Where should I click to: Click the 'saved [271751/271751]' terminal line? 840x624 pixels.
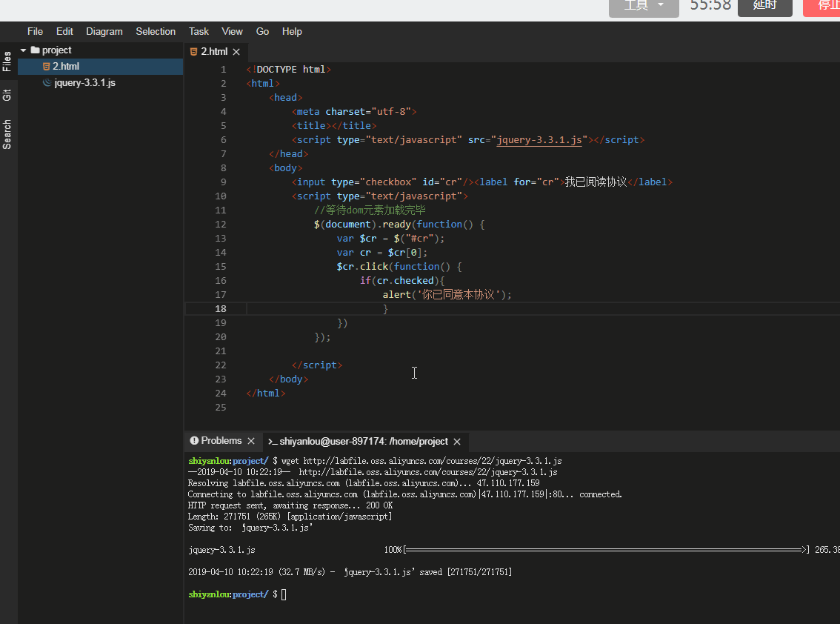pyautogui.click(x=350, y=572)
